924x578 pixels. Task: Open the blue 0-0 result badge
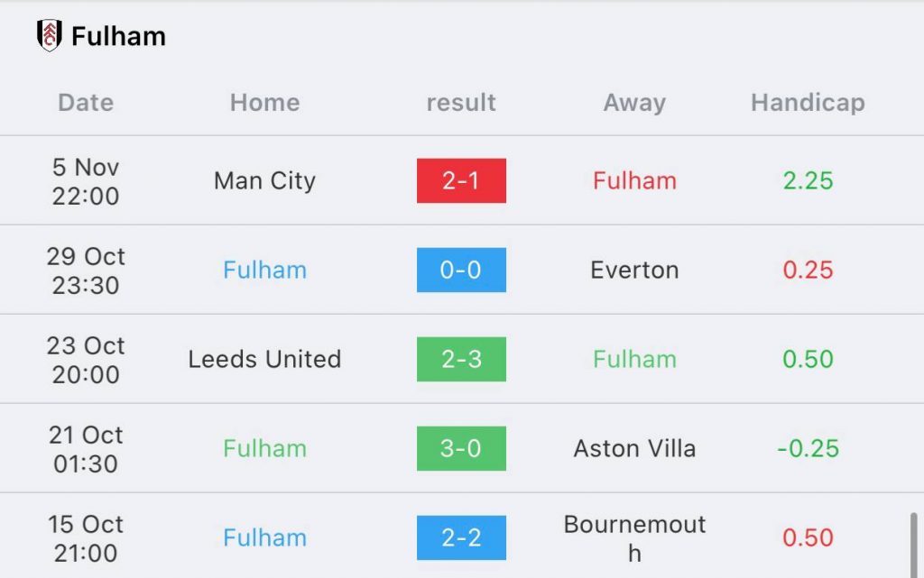click(461, 270)
